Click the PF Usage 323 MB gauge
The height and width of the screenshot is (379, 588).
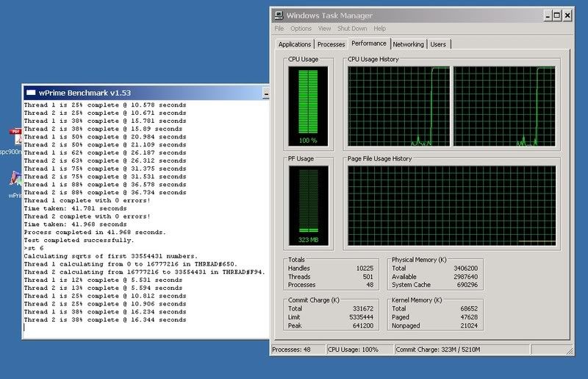point(308,206)
